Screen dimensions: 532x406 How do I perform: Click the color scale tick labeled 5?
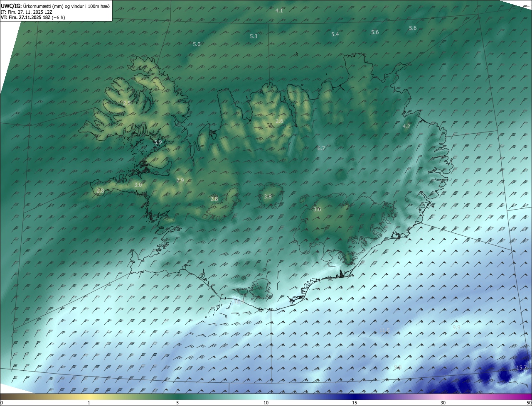(177, 403)
